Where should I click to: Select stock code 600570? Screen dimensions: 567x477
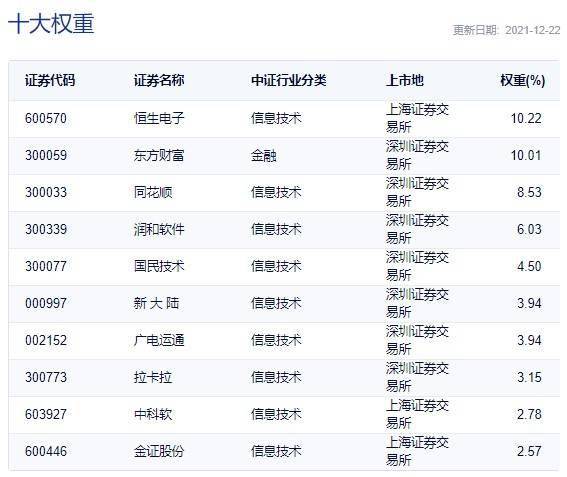point(46,118)
